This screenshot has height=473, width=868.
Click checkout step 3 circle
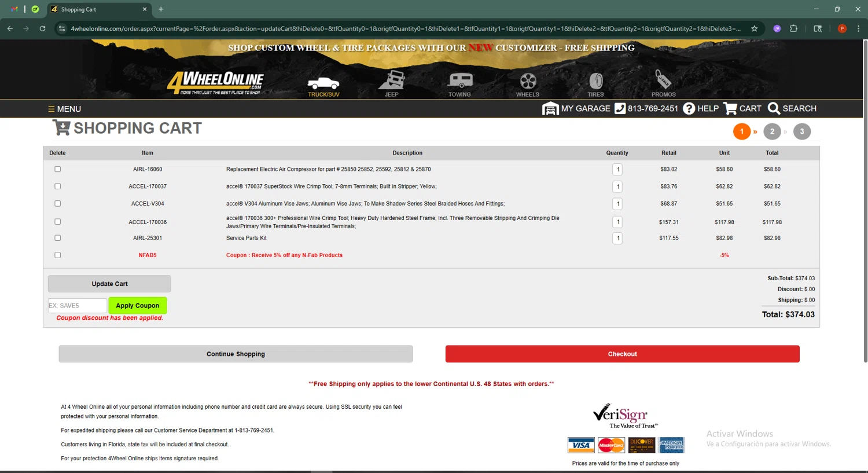[802, 131]
